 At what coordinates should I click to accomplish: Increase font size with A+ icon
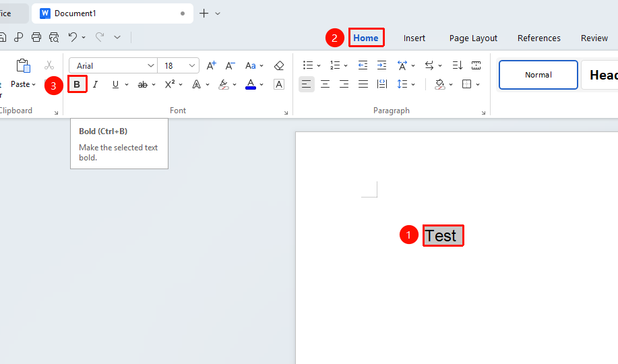tap(211, 65)
